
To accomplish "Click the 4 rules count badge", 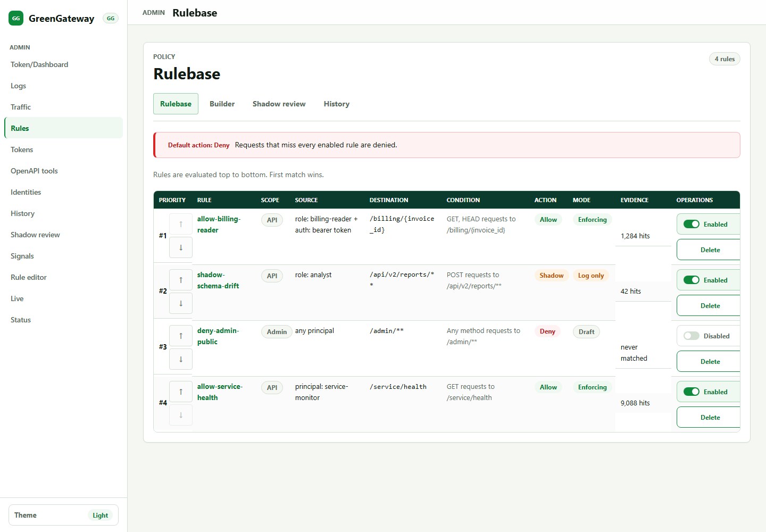I will [725, 59].
